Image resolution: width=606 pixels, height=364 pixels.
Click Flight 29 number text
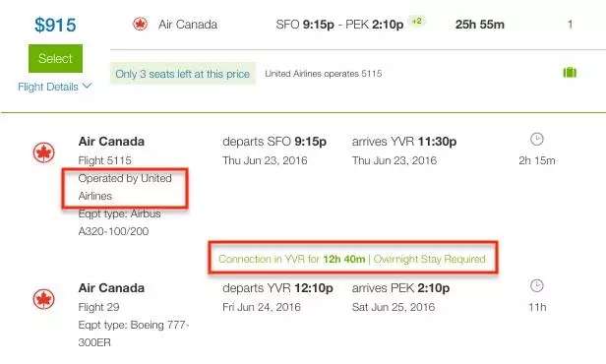(x=99, y=307)
